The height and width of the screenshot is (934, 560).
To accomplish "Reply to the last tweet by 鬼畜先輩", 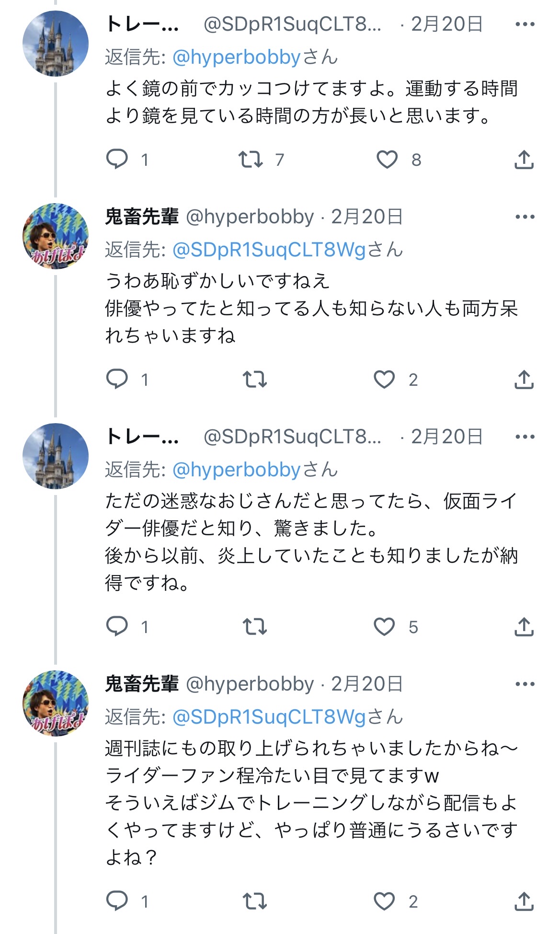I will (x=117, y=901).
